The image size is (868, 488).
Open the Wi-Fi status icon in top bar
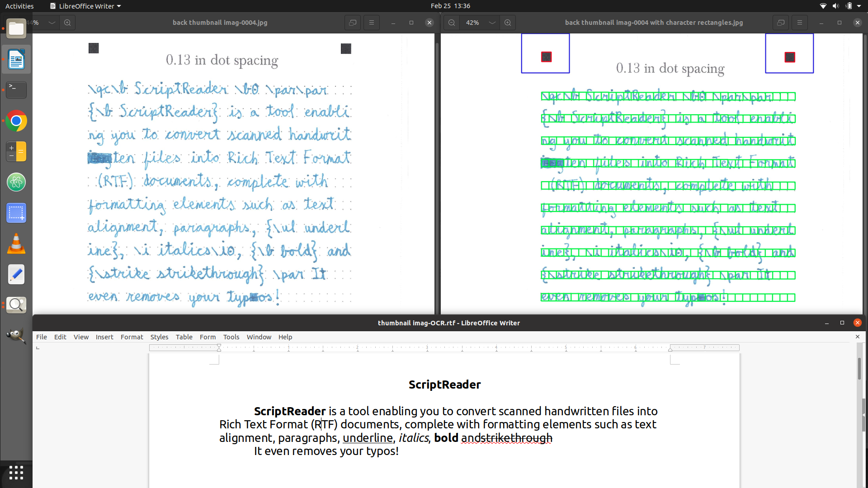[823, 6]
